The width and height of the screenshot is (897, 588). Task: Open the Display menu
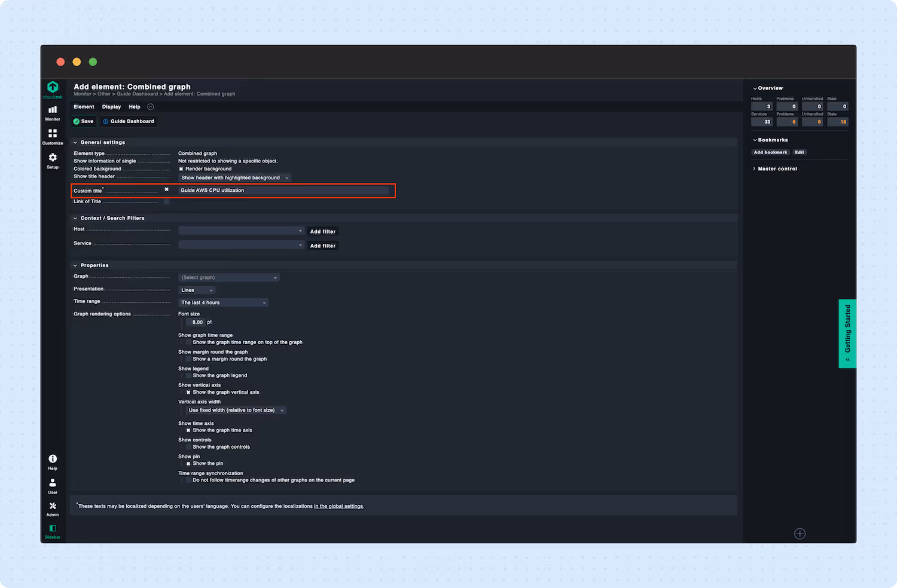point(111,106)
